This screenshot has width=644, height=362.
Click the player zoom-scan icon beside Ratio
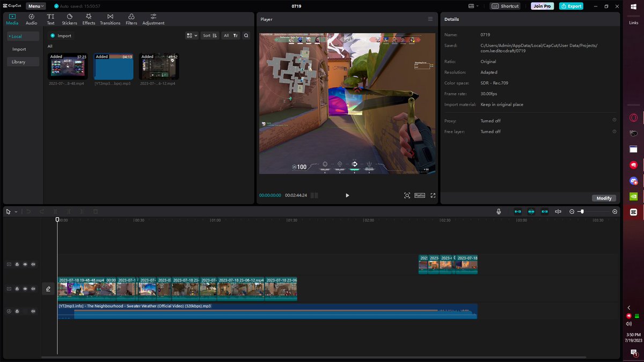point(407,195)
